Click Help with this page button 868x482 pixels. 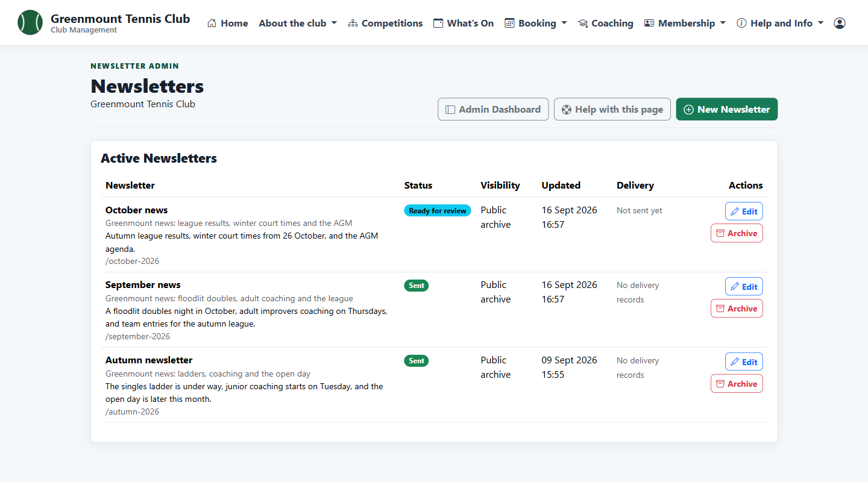(612, 110)
